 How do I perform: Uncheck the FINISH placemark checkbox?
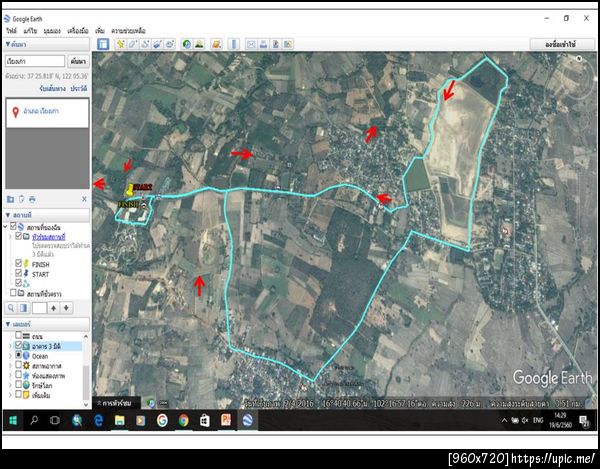tap(18, 263)
